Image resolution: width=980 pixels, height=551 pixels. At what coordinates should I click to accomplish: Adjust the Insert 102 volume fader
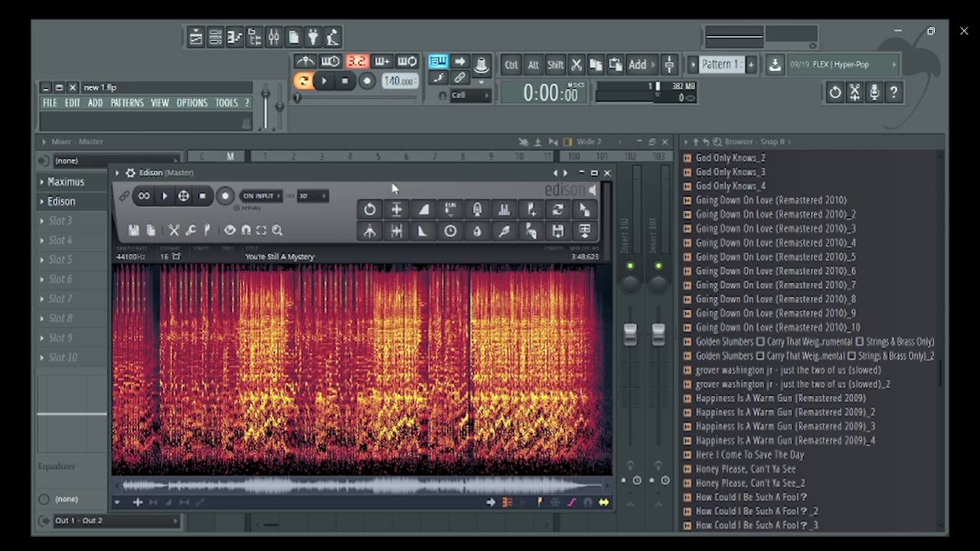pyautogui.click(x=630, y=334)
